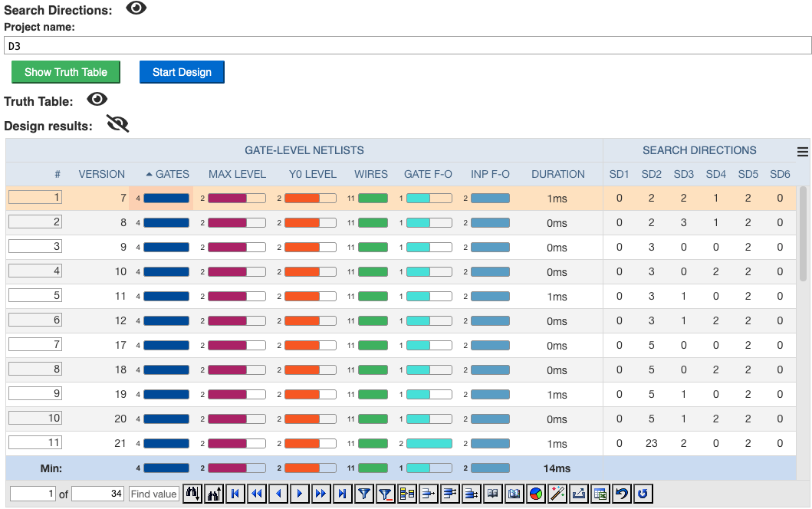Click the Show Truth Table button
Screen dimensions: 812x509
click(66, 72)
